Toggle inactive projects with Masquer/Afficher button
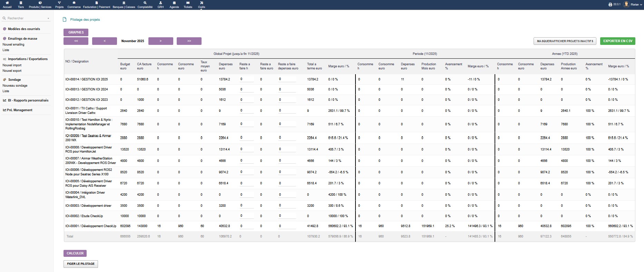The image size is (644, 272). pyautogui.click(x=565, y=41)
